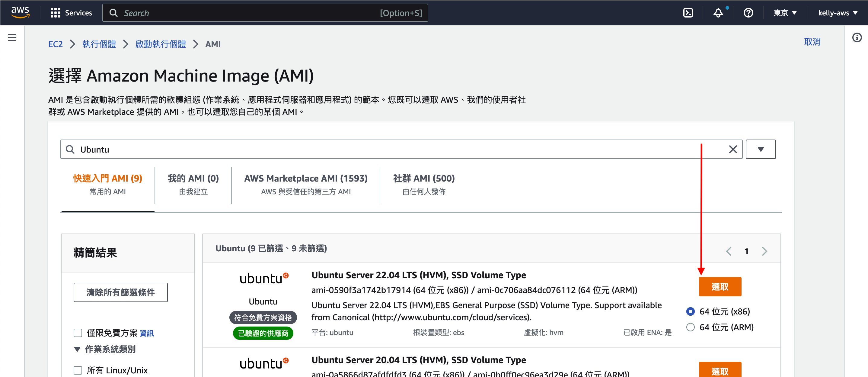Screen dimensions: 868x377
Task: Open EC2 breadcrumb link
Action: pos(55,44)
